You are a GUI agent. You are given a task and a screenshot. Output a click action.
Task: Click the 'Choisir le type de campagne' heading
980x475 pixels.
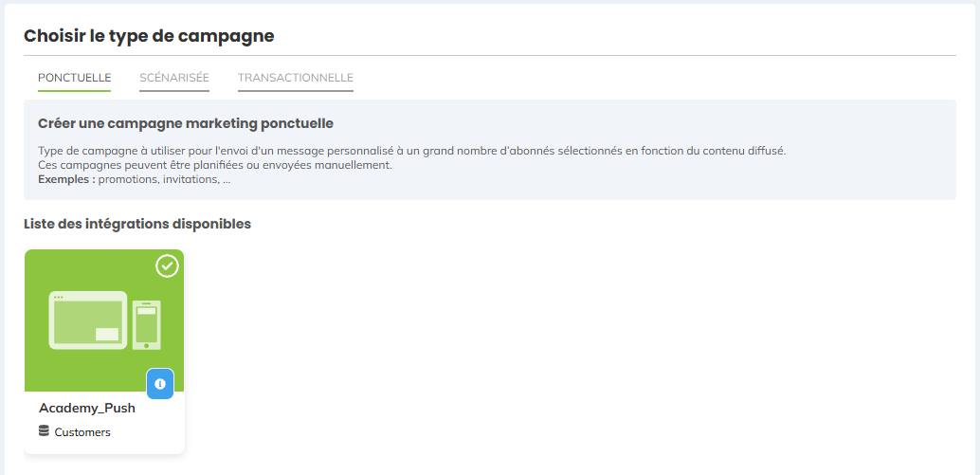(x=149, y=36)
